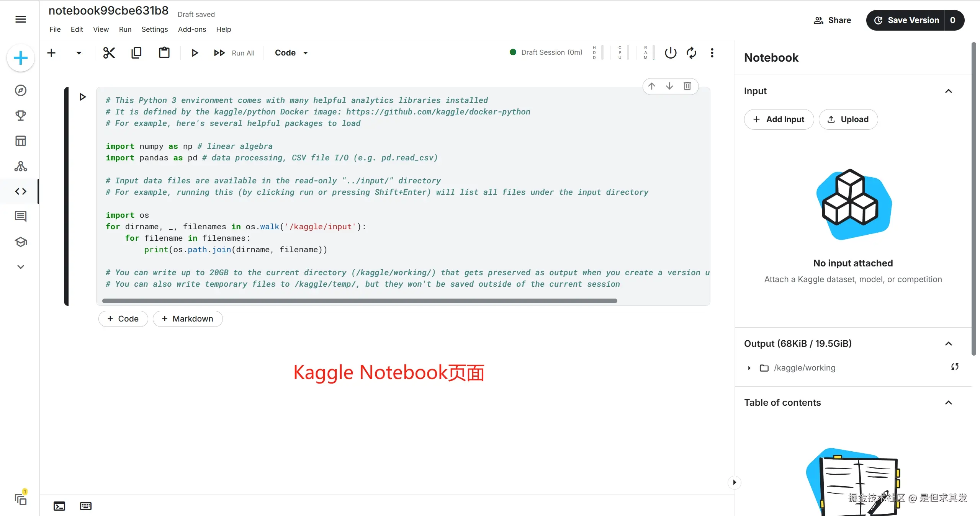Viewport: 980px width, 516px height.
Task: Move the cell down with the arrow icon
Action: 669,86
